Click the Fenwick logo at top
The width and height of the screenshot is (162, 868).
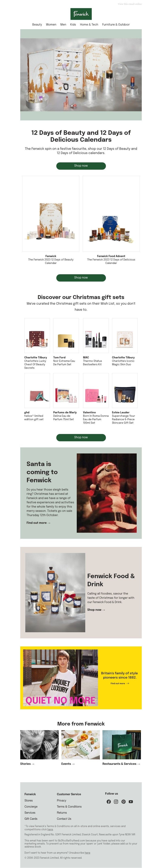[81, 14]
